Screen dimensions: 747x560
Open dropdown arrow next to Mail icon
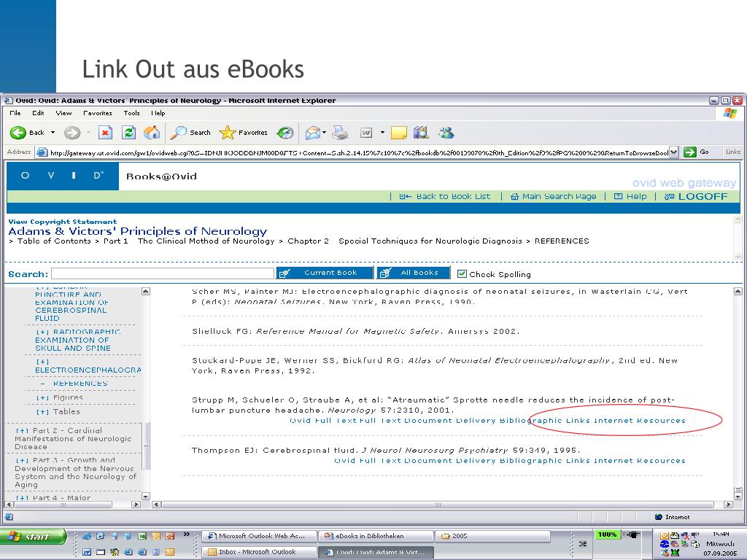325,133
